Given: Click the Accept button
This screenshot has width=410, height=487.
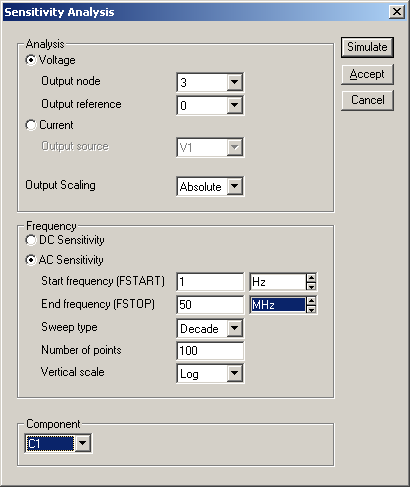Looking at the screenshot, I should pyautogui.click(x=367, y=74).
